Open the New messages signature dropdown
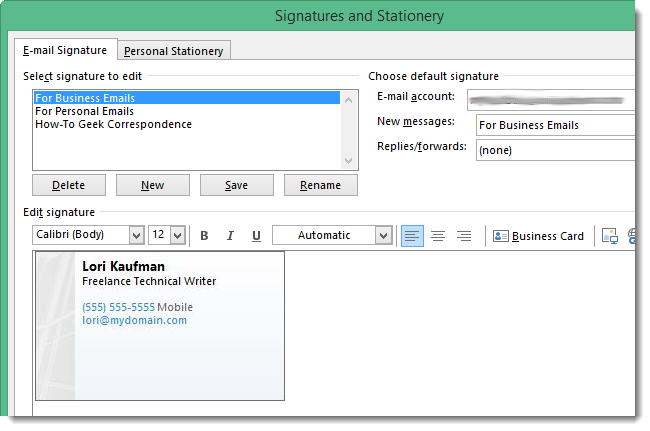 tap(555, 125)
